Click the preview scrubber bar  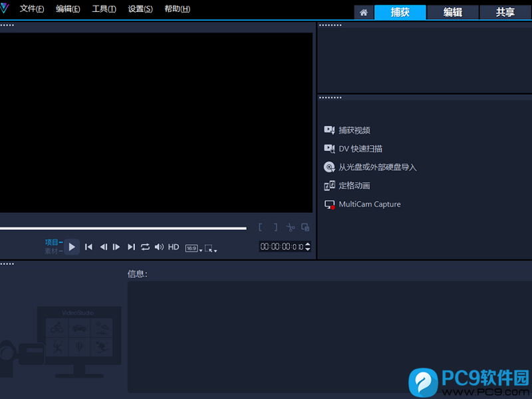tap(123, 228)
